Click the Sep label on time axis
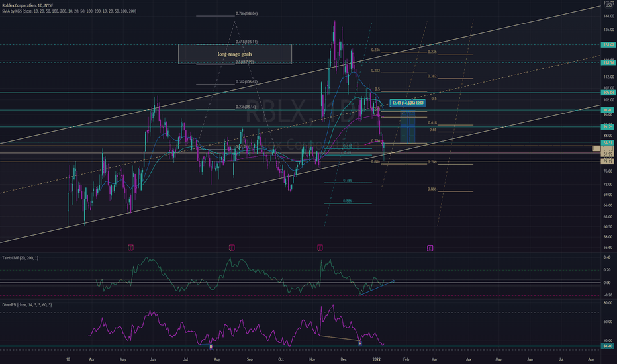Screen dimensions: 617x364 point(250,359)
